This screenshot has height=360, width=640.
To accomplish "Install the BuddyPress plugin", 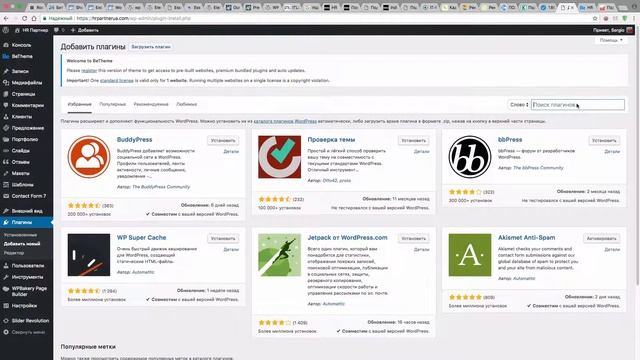I will click(x=223, y=140).
